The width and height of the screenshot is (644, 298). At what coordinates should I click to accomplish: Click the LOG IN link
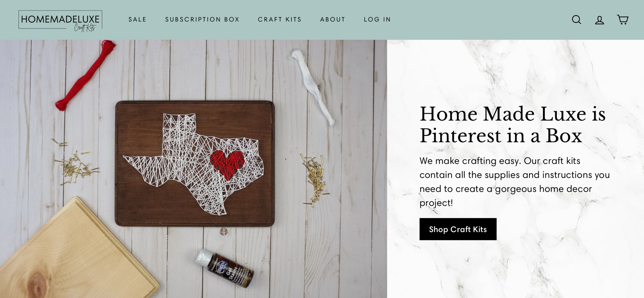click(377, 19)
